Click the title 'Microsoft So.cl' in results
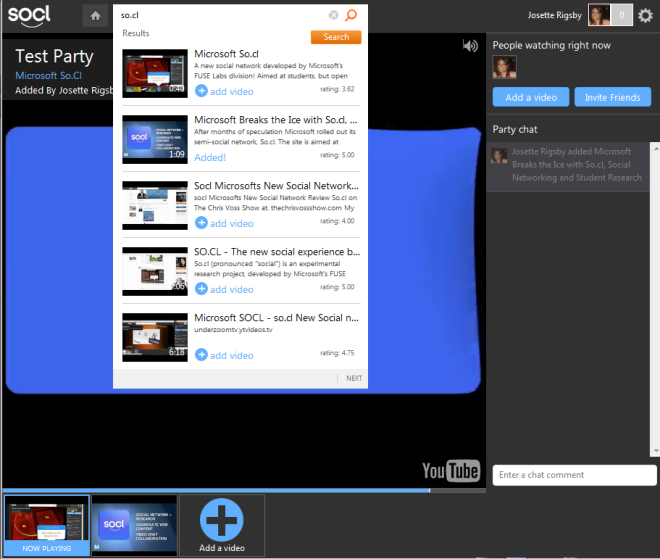 226,54
